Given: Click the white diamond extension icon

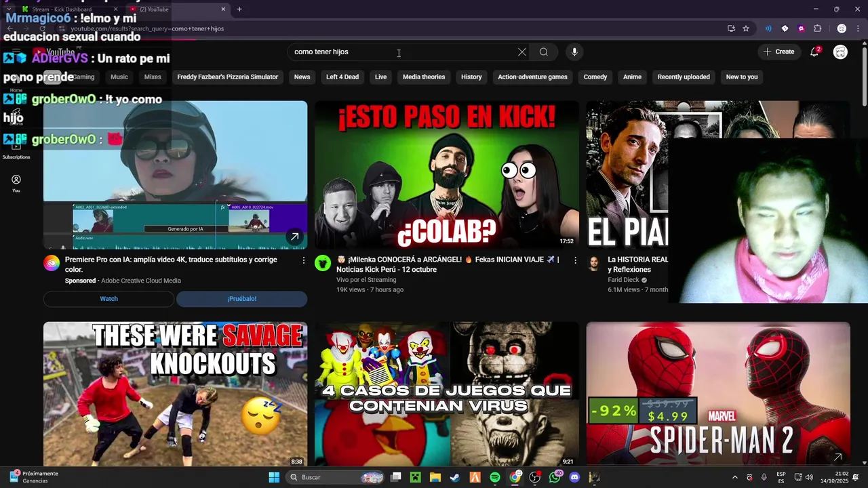Looking at the screenshot, I should coord(785,28).
